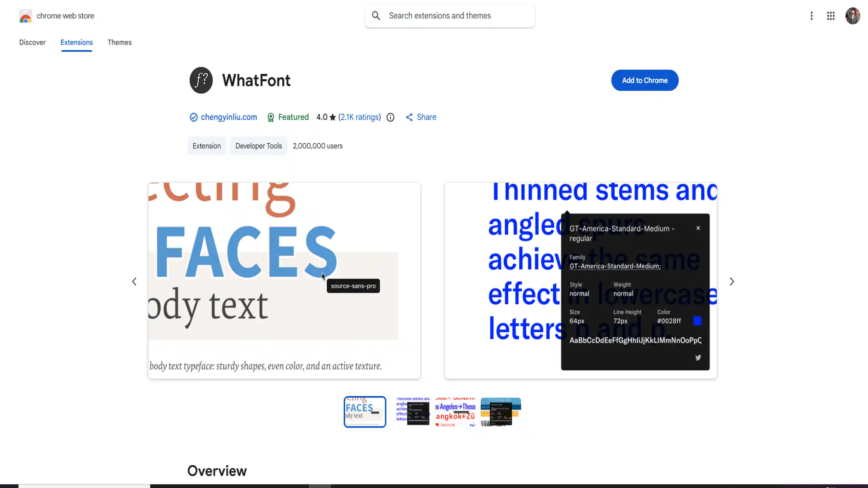
Task: Open the three-dot more options menu
Action: pyautogui.click(x=811, y=16)
